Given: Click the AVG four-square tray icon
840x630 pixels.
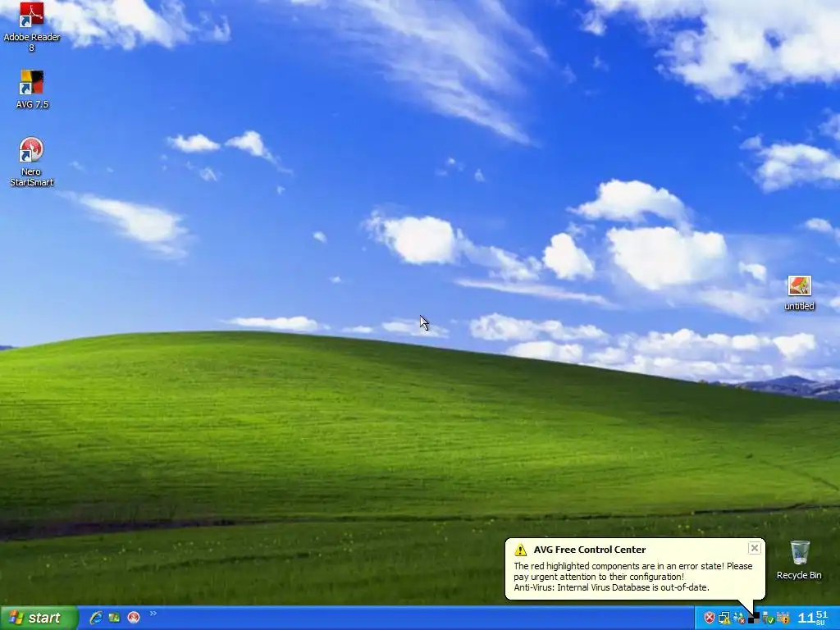Looking at the screenshot, I should tap(754, 618).
